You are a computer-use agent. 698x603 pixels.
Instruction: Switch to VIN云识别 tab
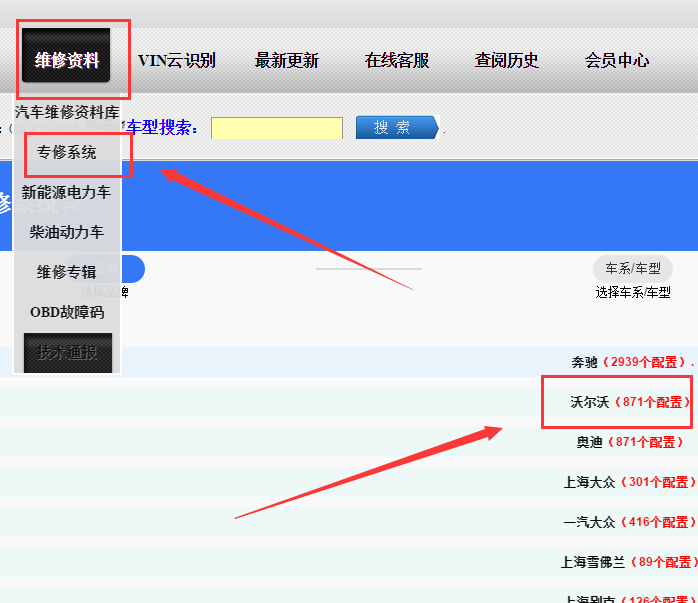[x=177, y=61]
